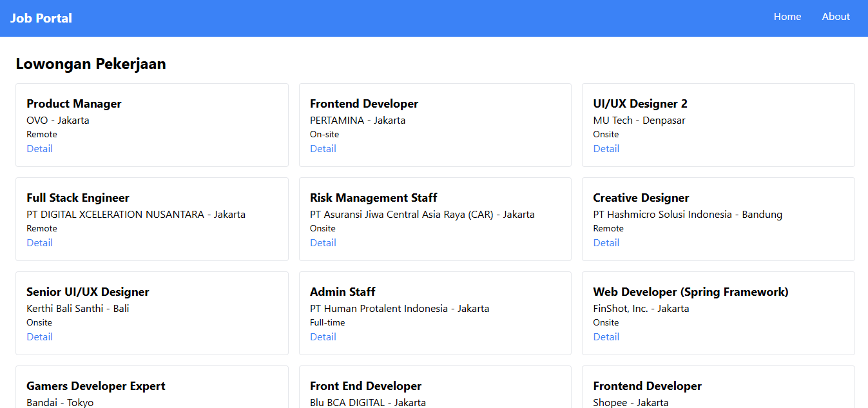The height and width of the screenshot is (408, 868).
Task: Click the Lowongan Pekerjaan heading
Action: (91, 64)
